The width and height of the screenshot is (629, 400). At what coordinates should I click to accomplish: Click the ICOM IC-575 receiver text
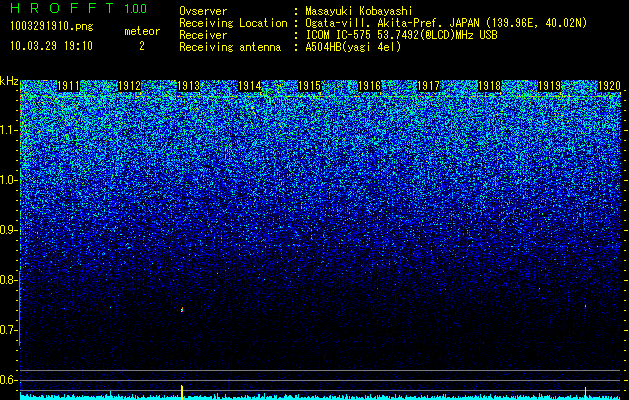point(401,35)
